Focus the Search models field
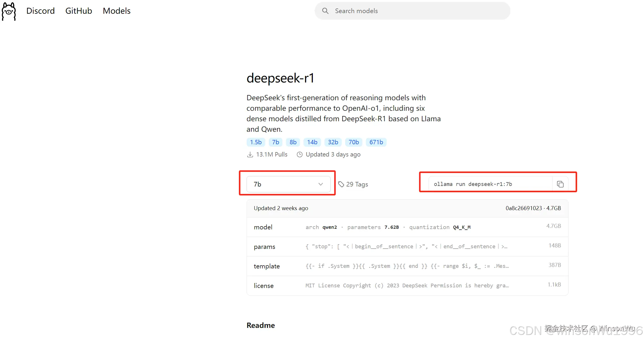The image size is (644, 341). [x=417, y=11]
